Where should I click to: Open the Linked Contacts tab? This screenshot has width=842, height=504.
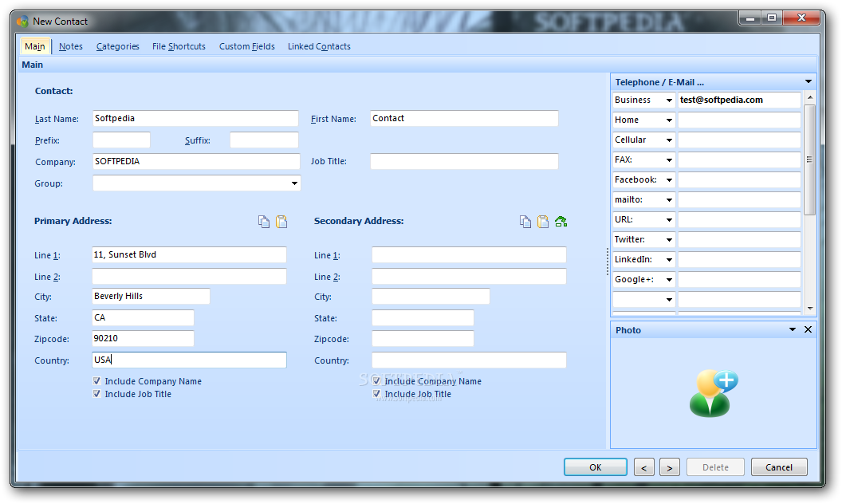coord(319,46)
